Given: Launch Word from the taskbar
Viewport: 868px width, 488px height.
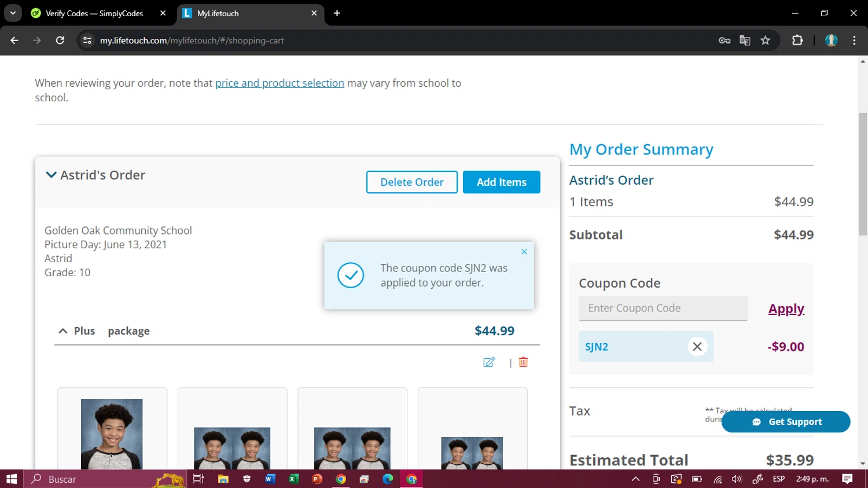Looking at the screenshot, I should coord(270,479).
